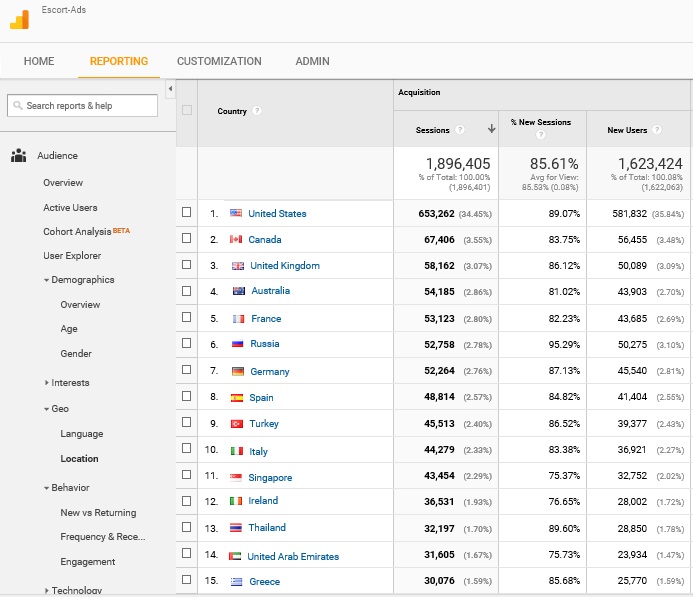This screenshot has height=597, width=693.
Task: Click the search magnifier icon in sidebar
Action: pos(18,105)
